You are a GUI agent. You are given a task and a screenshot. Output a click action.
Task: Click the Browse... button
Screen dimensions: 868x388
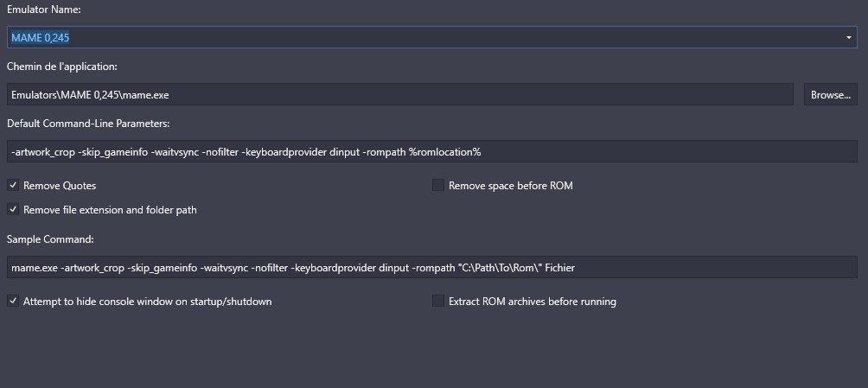click(830, 95)
